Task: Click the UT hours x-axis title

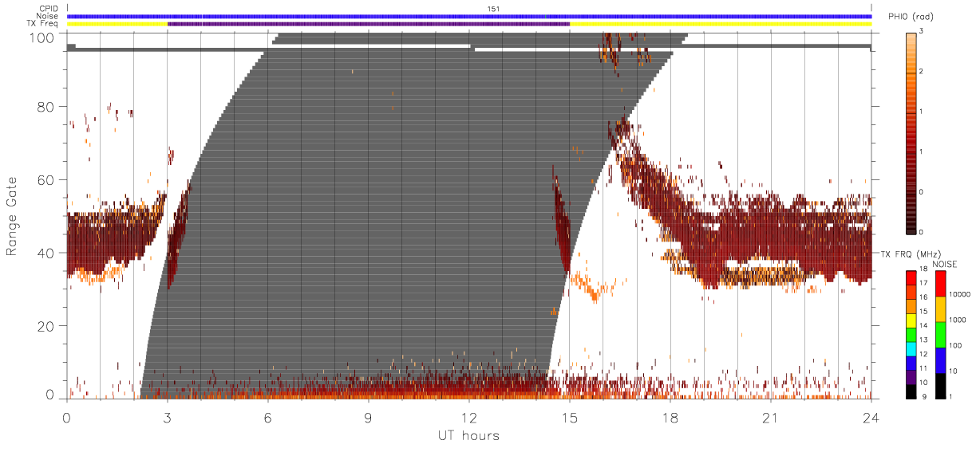Action: (x=468, y=435)
